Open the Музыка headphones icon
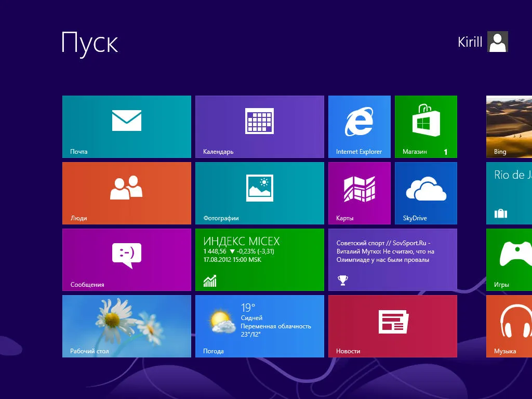The height and width of the screenshot is (399, 532). click(516, 321)
